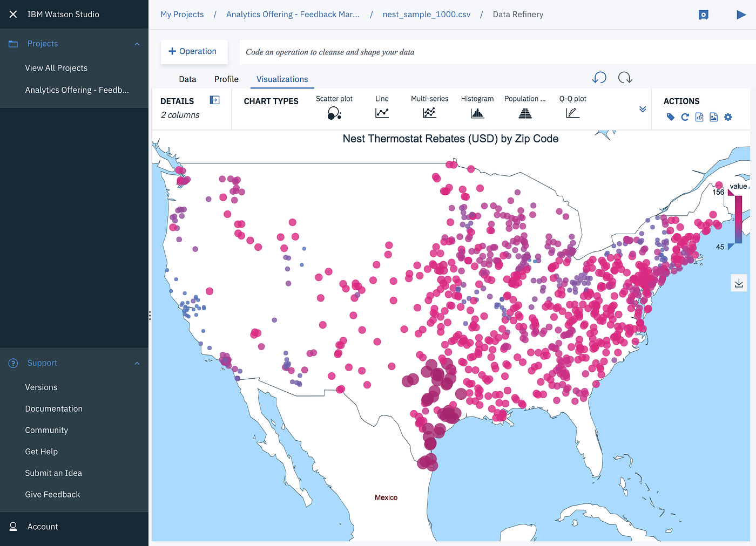Choose the Q-Q plot chart type

(x=572, y=107)
